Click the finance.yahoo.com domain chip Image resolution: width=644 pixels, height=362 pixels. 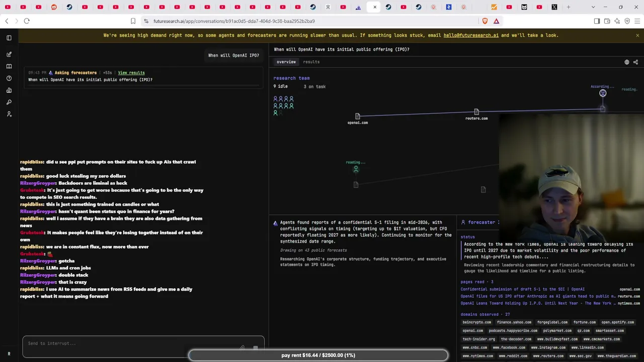[x=514, y=322]
